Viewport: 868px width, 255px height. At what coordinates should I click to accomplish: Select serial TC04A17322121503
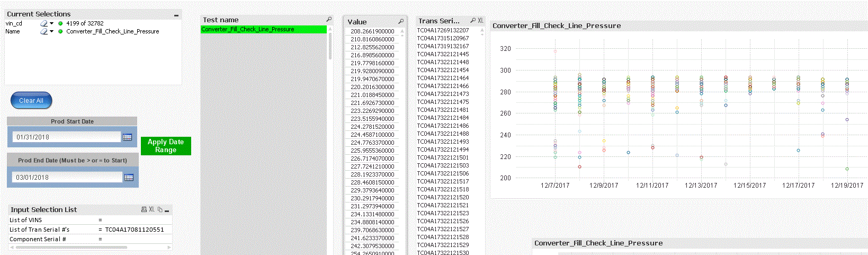pos(443,165)
